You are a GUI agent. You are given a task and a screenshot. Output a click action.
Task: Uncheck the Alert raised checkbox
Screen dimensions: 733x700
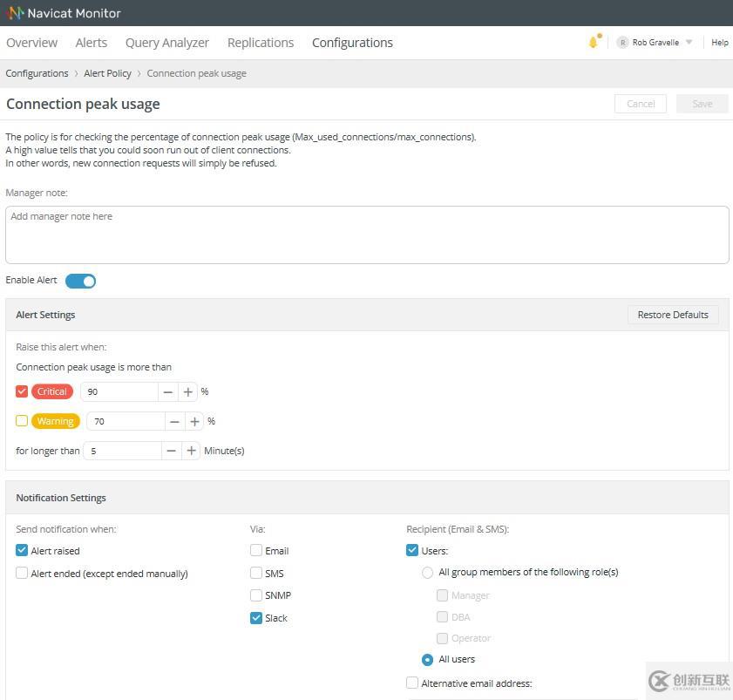tap(22, 550)
